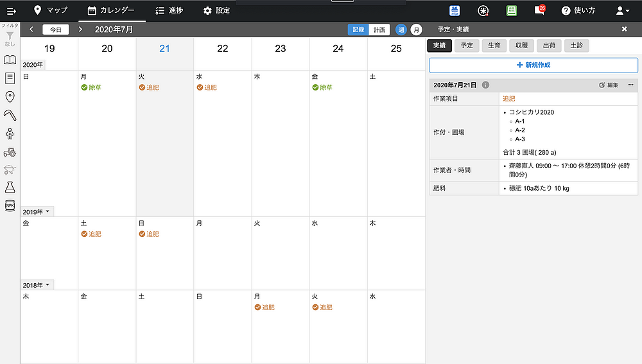Open the filter funnel icon in sidebar
The image size is (642, 364).
(x=10, y=36)
